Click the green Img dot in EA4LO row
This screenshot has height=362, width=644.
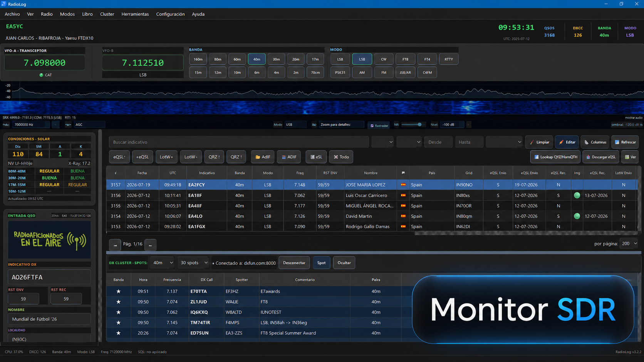click(577, 216)
